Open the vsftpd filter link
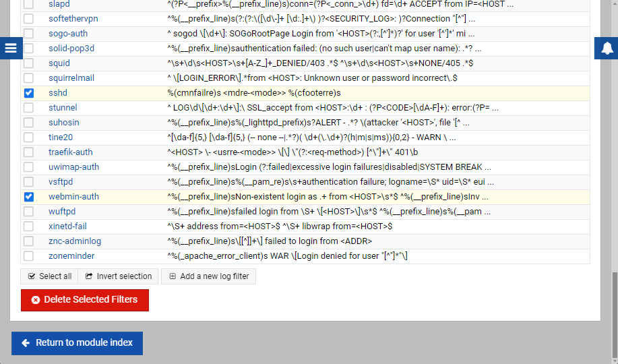The height and width of the screenshot is (364, 618). (61, 182)
